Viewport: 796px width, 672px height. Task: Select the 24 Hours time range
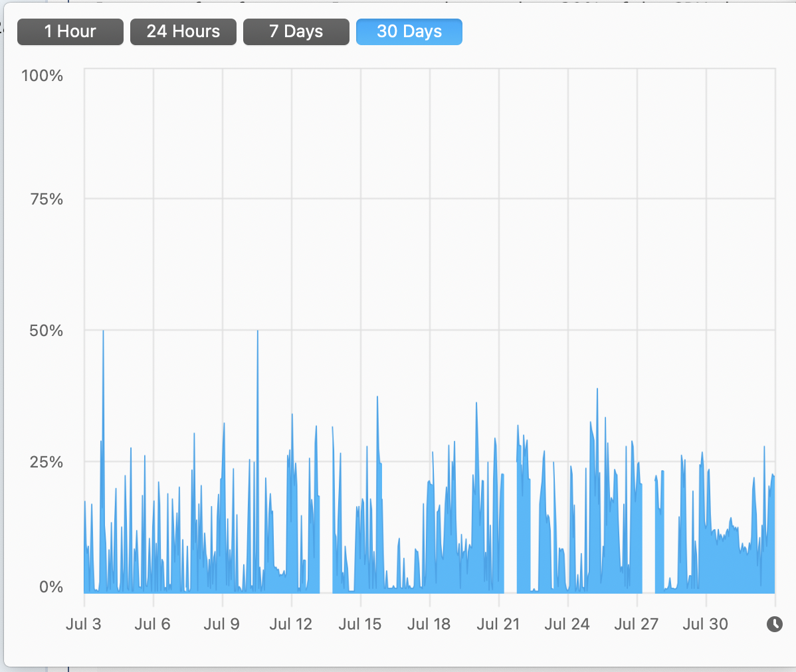tap(183, 31)
